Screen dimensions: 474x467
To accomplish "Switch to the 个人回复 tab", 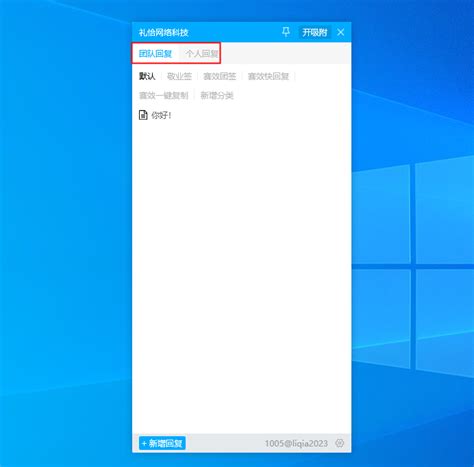I will coord(202,53).
